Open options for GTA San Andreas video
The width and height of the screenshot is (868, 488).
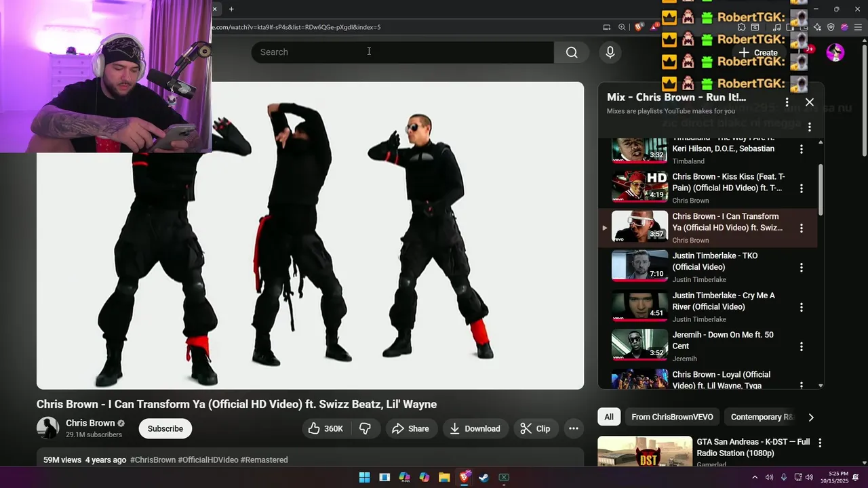coord(820,443)
